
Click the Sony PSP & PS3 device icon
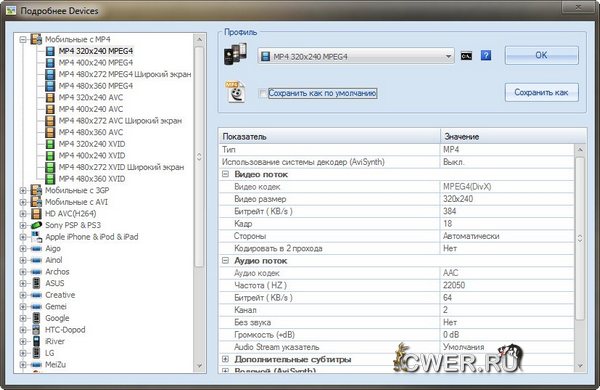pyautogui.click(x=36, y=225)
